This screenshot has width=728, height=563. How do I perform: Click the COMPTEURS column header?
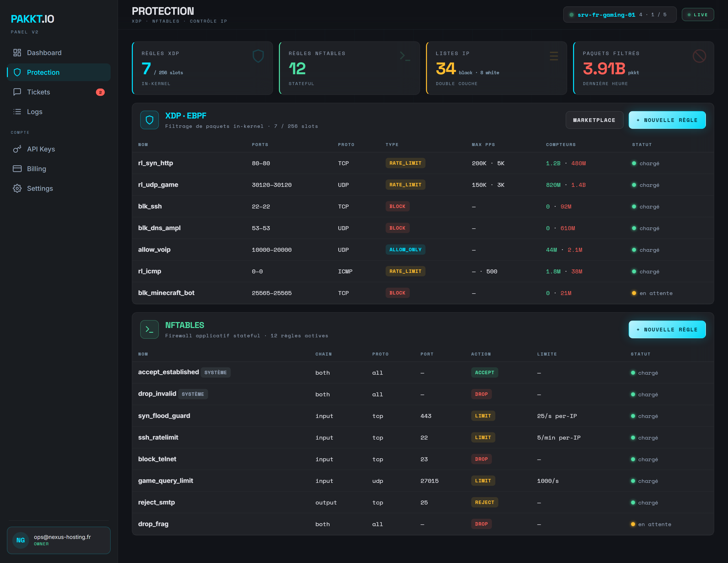pyautogui.click(x=561, y=145)
